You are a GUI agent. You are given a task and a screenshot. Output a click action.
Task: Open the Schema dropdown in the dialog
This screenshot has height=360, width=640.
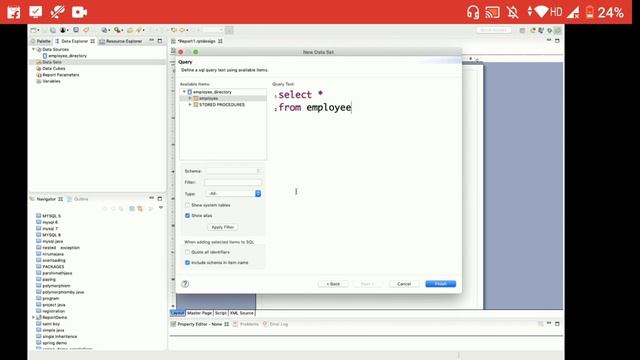click(x=233, y=171)
